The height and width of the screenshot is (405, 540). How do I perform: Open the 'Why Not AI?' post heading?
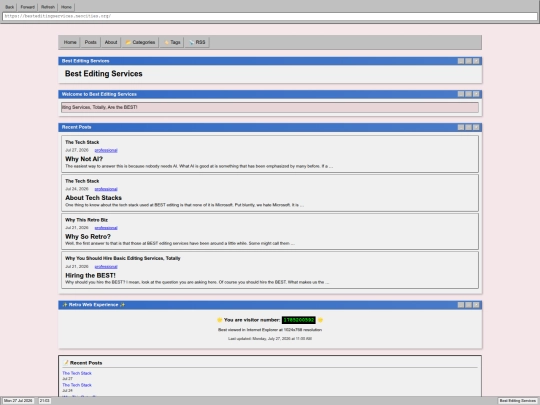pyautogui.click(x=84, y=159)
